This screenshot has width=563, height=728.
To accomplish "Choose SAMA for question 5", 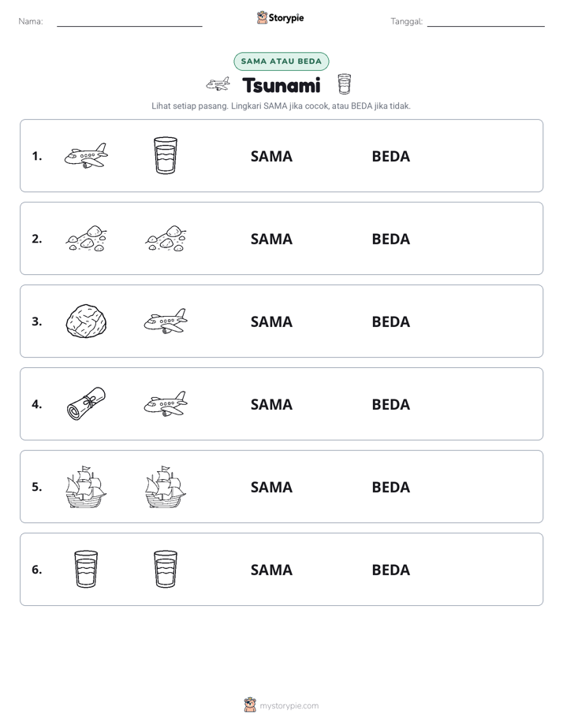I will click(271, 487).
